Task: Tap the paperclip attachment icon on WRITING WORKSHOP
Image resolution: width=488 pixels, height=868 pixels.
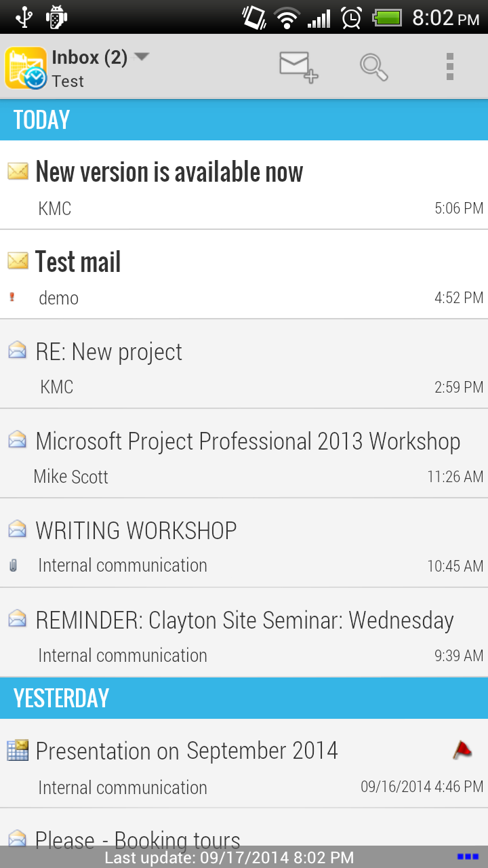Action: point(13,566)
